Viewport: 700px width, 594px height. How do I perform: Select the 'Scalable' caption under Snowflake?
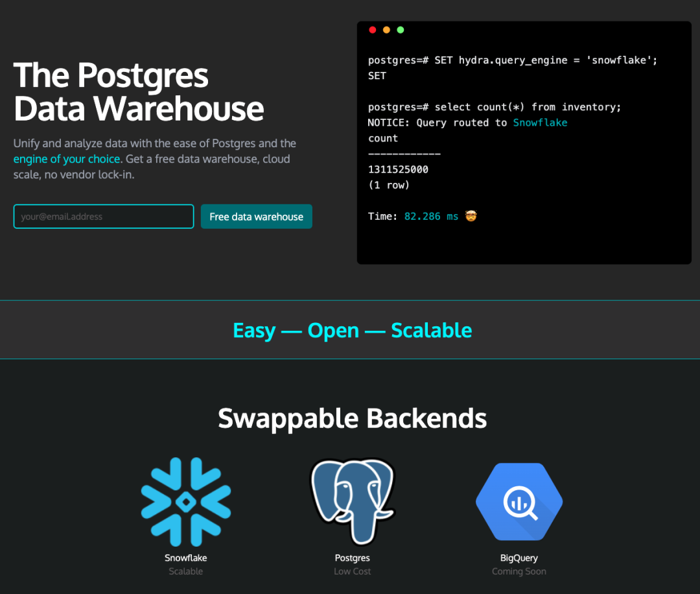(x=186, y=571)
